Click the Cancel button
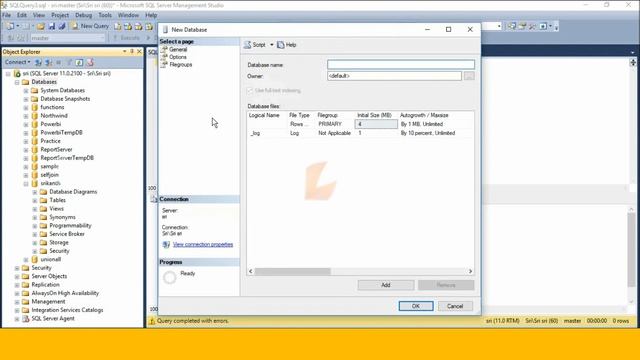This screenshot has width=640, height=360. (x=455, y=306)
